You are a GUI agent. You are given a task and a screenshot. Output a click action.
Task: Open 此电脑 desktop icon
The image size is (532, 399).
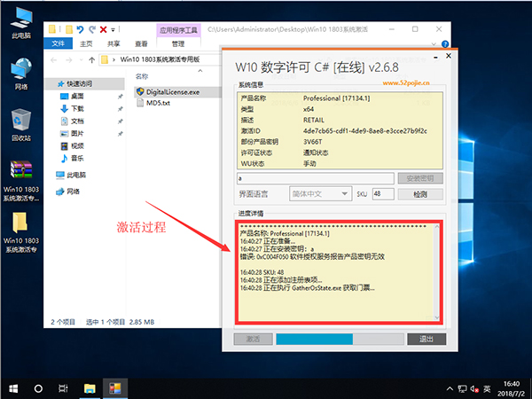[21, 22]
